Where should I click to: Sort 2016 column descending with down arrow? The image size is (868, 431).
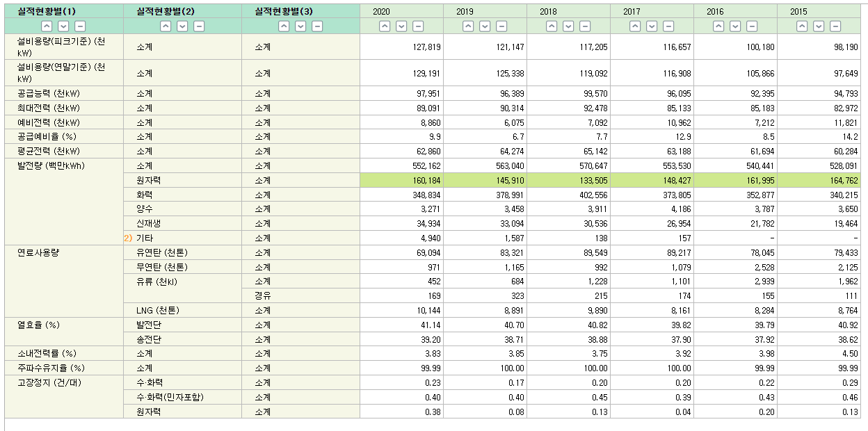pos(735,26)
